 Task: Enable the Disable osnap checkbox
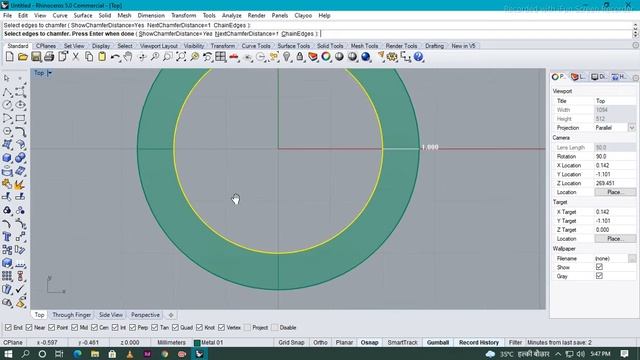point(275,327)
